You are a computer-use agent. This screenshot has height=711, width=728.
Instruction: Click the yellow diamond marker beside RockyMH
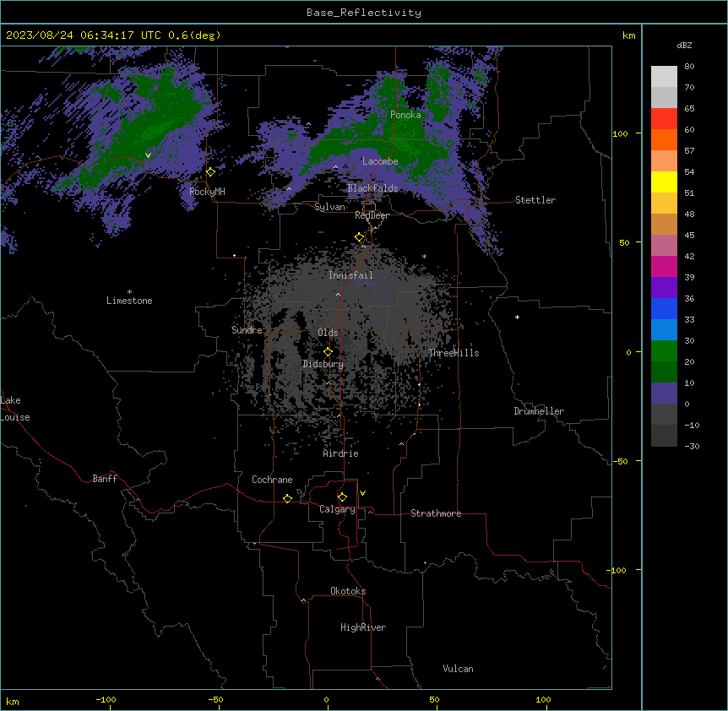point(210,172)
